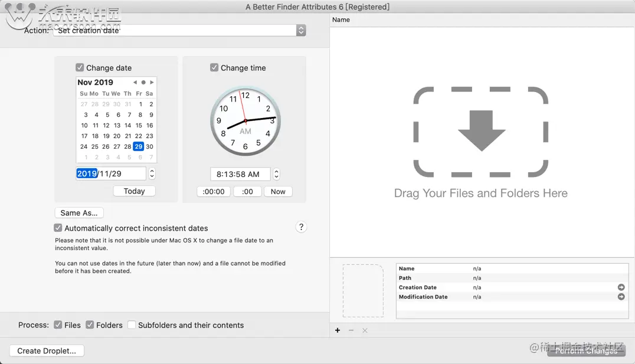Go to next month in calendar
This screenshot has width=635, height=364.
point(152,82)
